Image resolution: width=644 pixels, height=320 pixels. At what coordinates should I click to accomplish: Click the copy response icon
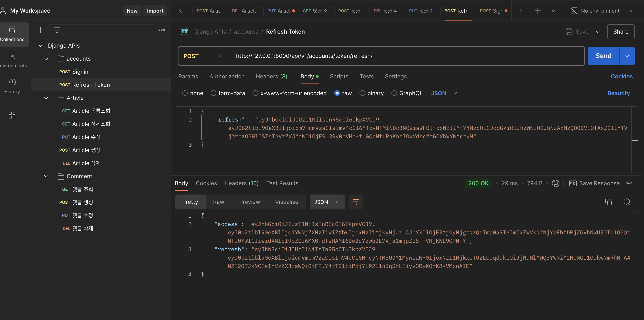[608, 202]
